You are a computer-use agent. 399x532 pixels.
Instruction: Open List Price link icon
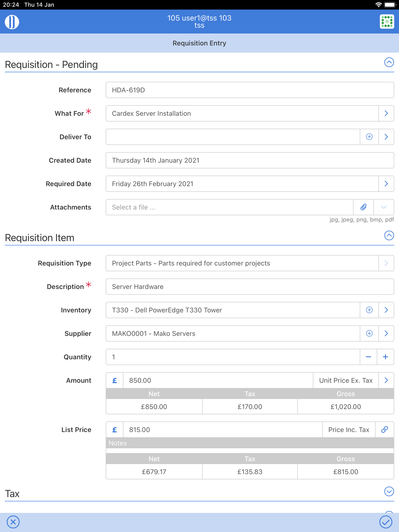pyautogui.click(x=385, y=430)
